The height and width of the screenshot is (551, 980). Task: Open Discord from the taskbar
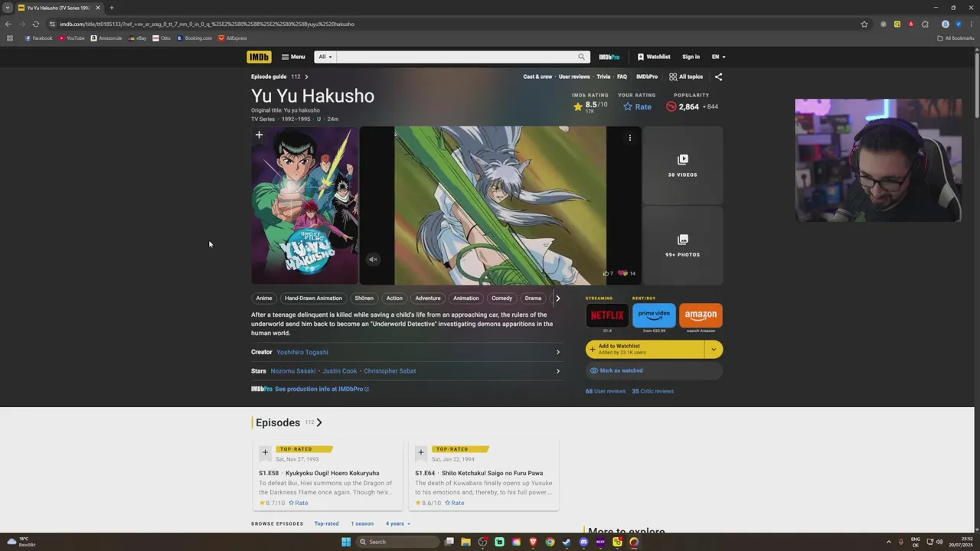click(583, 542)
